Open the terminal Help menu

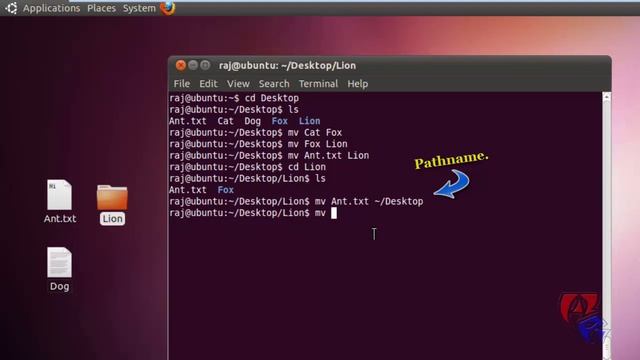(x=358, y=84)
